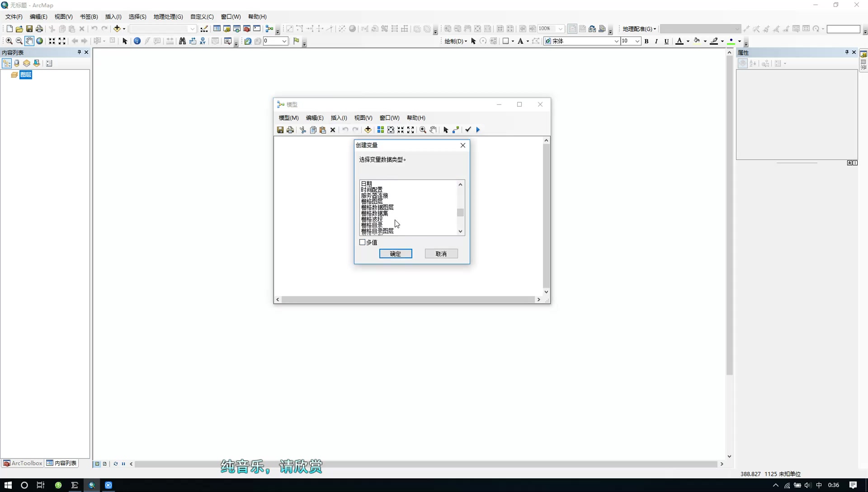Click the Validate Model checkmark icon
The image size is (868, 492).
click(468, 130)
